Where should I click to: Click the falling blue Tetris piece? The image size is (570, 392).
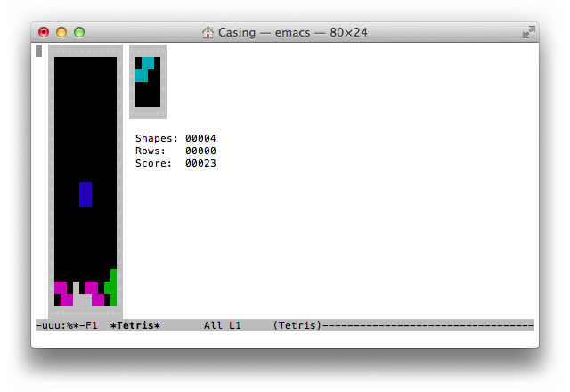pos(85,193)
